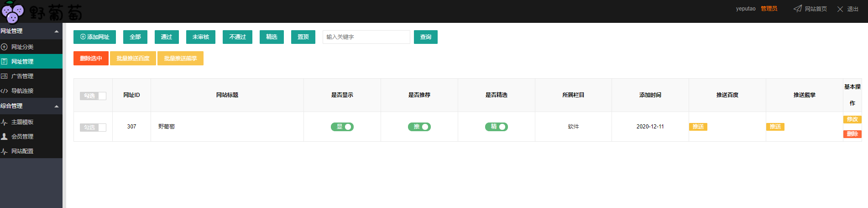The image size is (868, 208).
Task: Click the 添加时间 column header
Action: (x=650, y=95)
